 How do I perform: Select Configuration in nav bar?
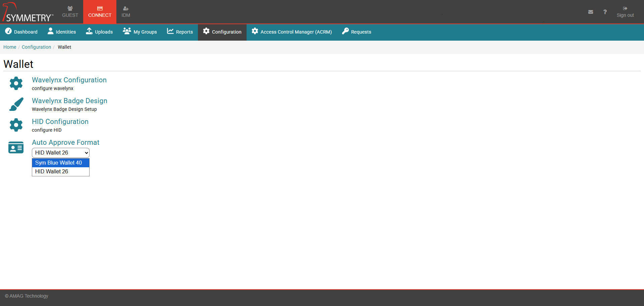pos(222,32)
